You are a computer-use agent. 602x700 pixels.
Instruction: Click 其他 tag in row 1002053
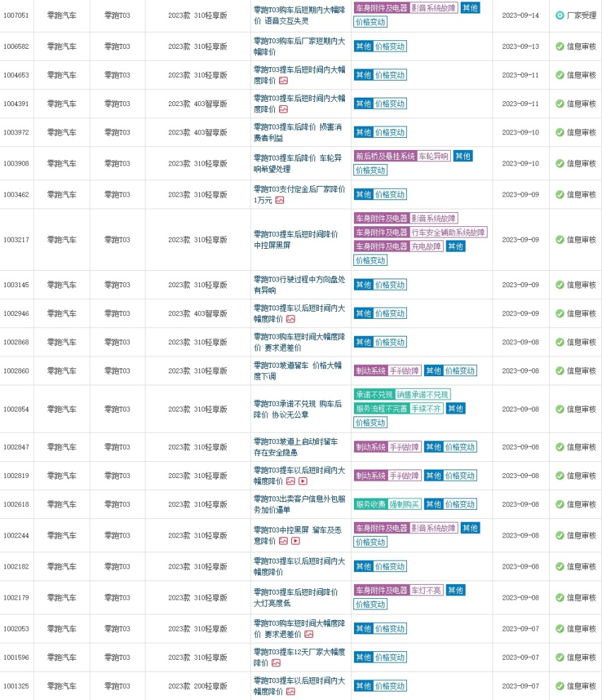364,629
